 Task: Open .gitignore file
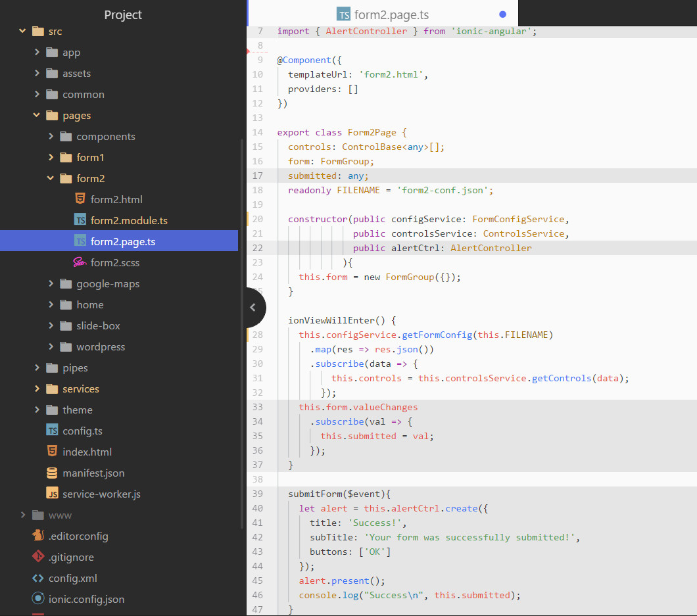point(71,557)
